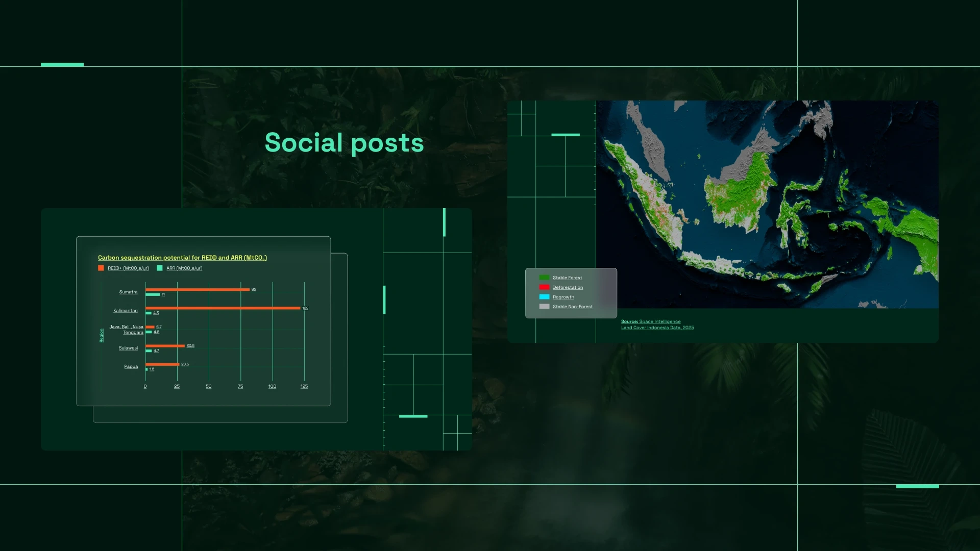980x551 pixels.
Task: Open the Space Intelligence source link
Action: pyautogui.click(x=659, y=321)
